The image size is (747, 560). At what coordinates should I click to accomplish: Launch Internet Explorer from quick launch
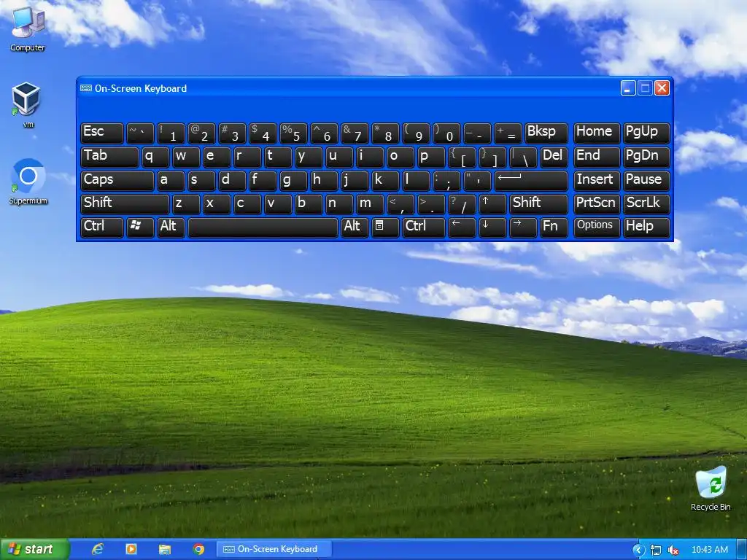pyautogui.click(x=98, y=549)
